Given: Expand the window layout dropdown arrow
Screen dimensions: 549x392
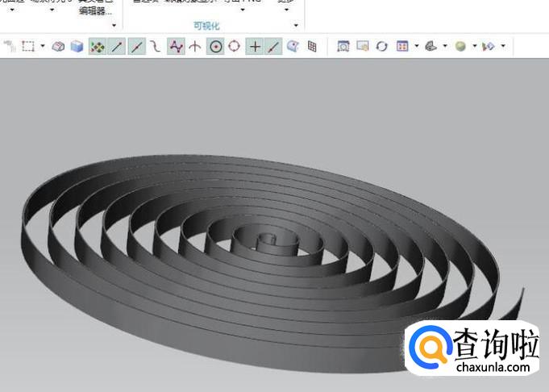Looking at the screenshot, I should pyautogui.click(x=416, y=47).
